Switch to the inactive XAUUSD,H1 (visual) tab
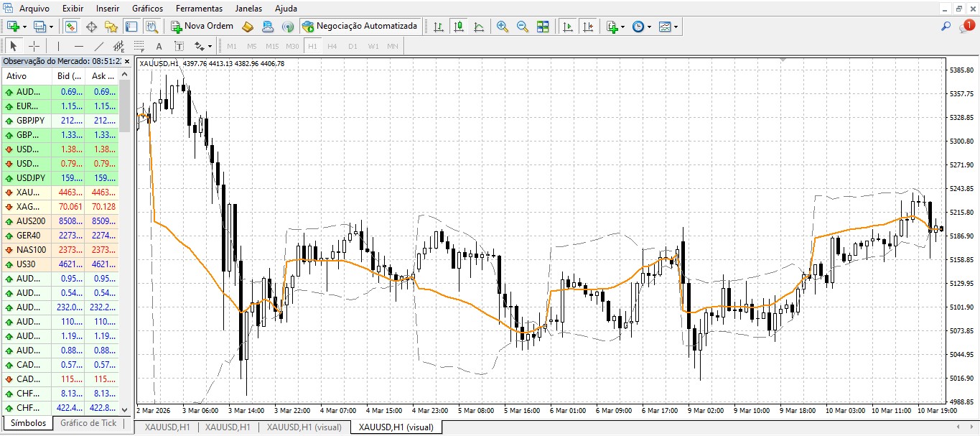This screenshot has width=980, height=436. [304, 427]
